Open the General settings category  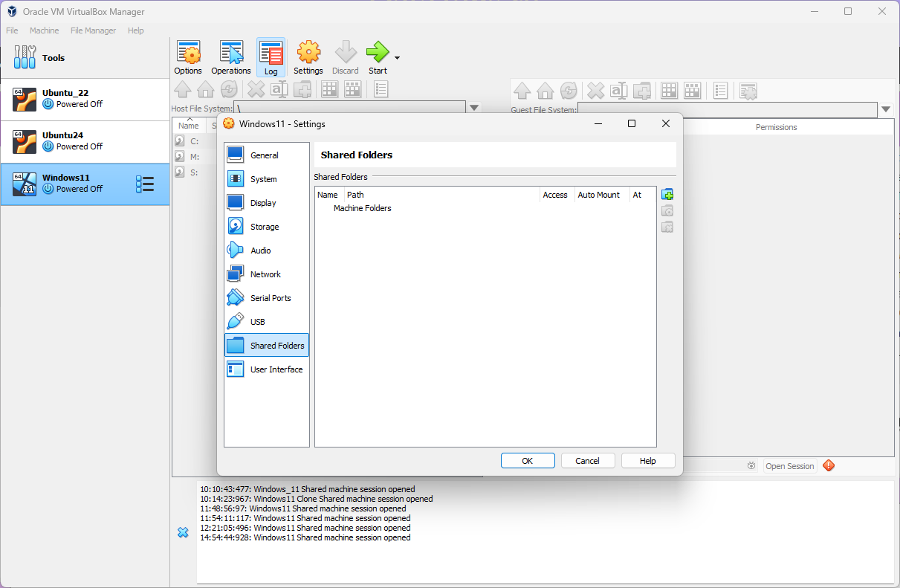tap(267, 155)
